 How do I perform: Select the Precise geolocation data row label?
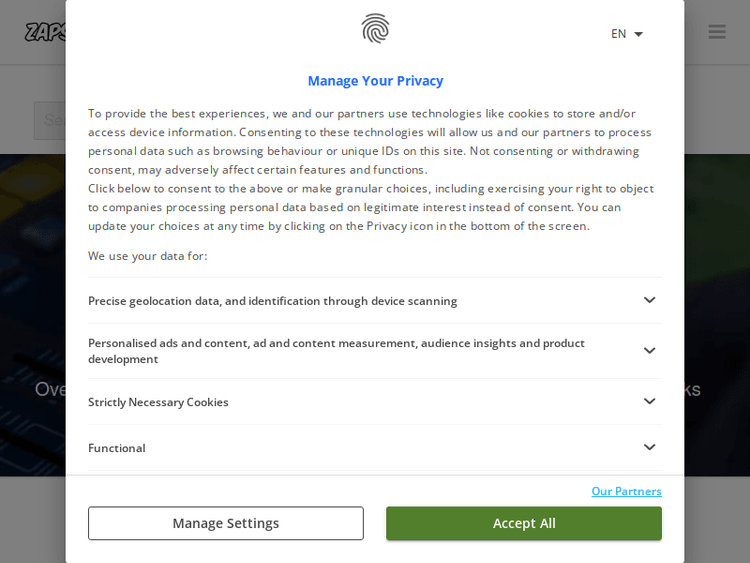[x=272, y=301]
